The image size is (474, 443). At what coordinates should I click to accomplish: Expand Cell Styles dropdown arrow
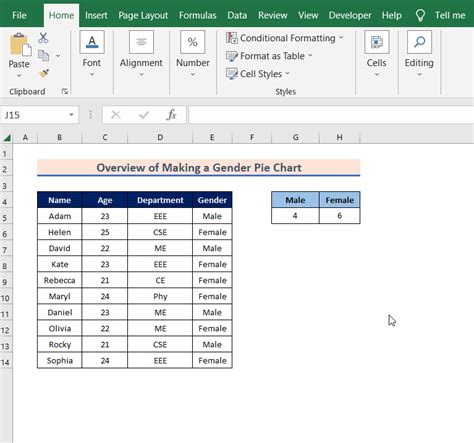click(x=287, y=73)
